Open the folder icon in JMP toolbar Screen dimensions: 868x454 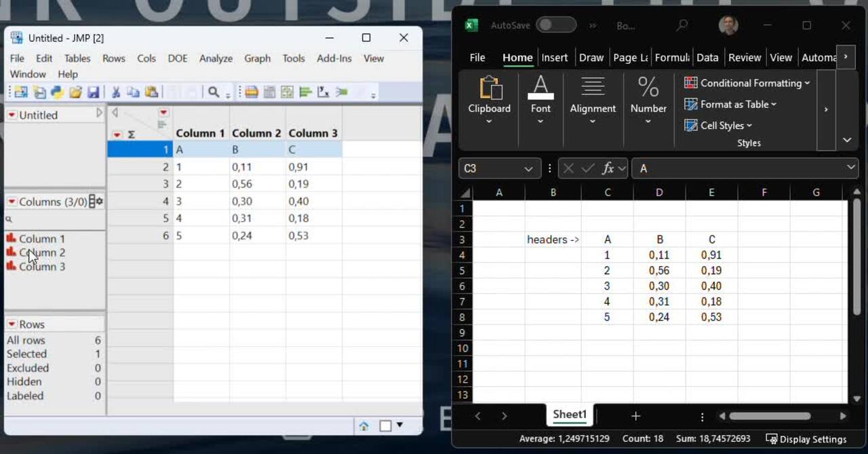[x=76, y=92]
